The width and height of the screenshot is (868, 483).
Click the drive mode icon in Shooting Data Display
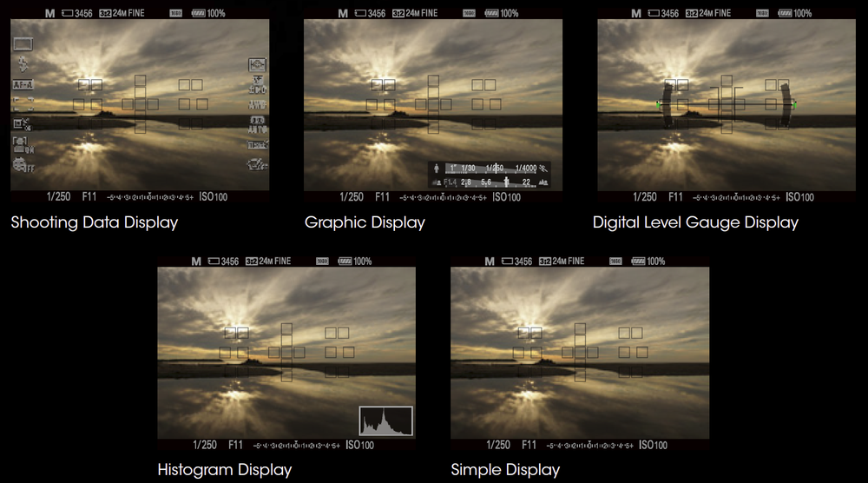[x=23, y=44]
